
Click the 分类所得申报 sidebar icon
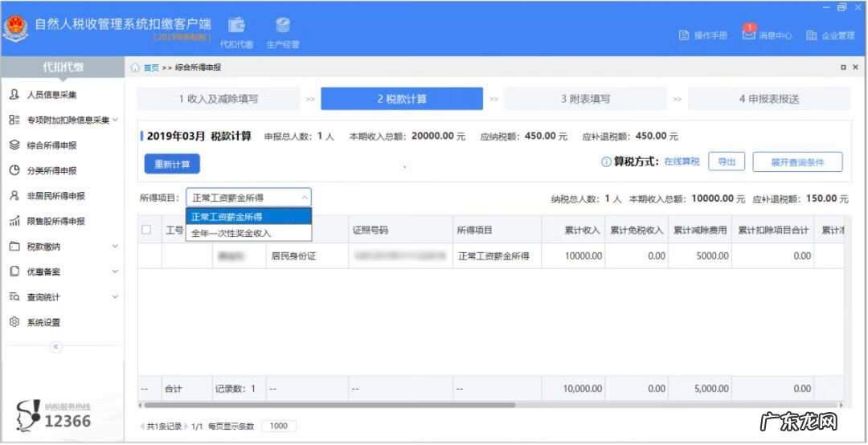tap(15, 170)
